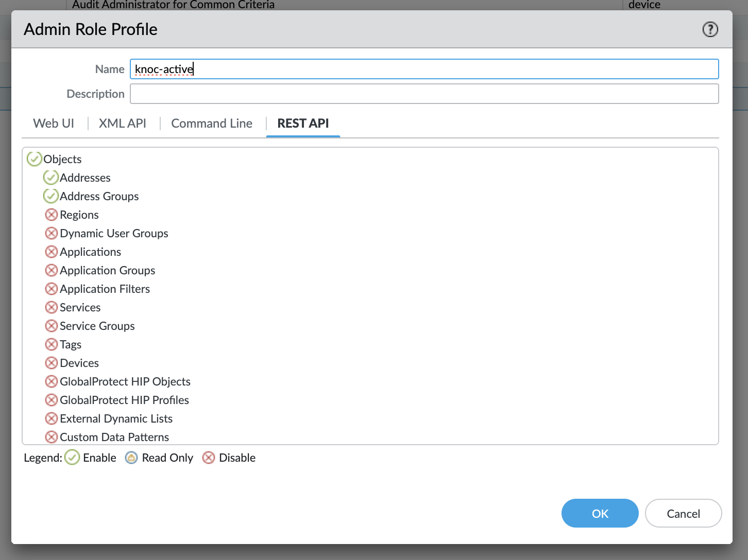Select the Application Groups tree item
The image size is (748, 560).
click(x=107, y=270)
